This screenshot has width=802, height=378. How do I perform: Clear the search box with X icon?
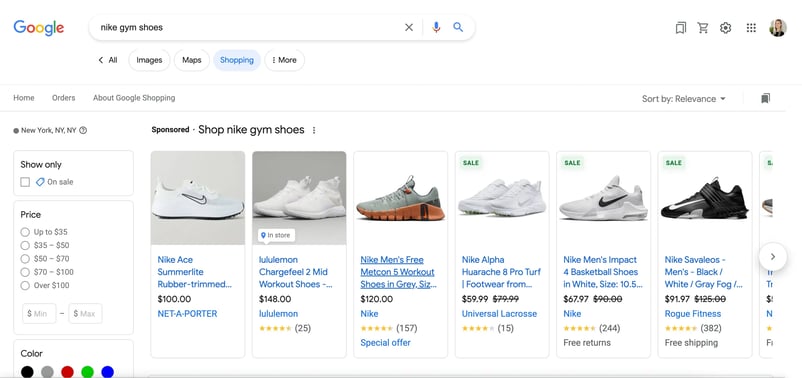[409, 28]
